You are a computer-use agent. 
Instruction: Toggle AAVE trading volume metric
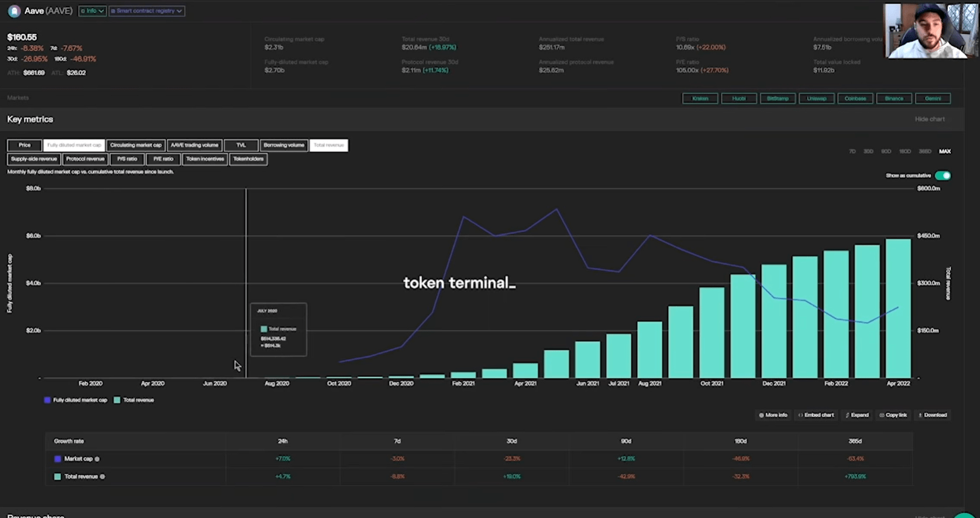pos(194,145)
